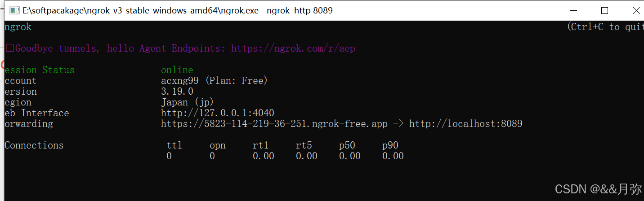Click the 'Connections' label
This screenshot has height=201, width=644.
tap(34, 145)
